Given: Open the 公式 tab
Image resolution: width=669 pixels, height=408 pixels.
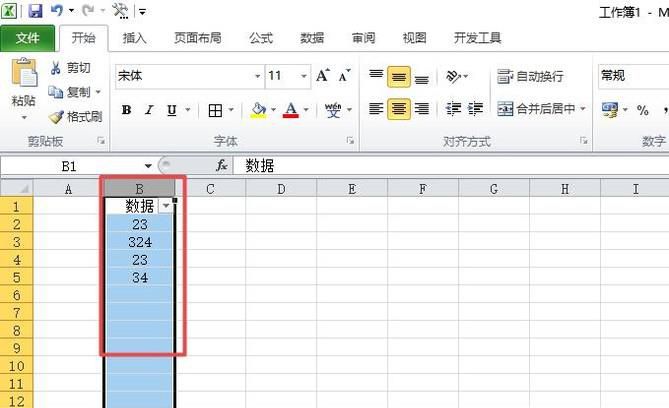Looking at the screenshot, I should (x=261, y=38).
